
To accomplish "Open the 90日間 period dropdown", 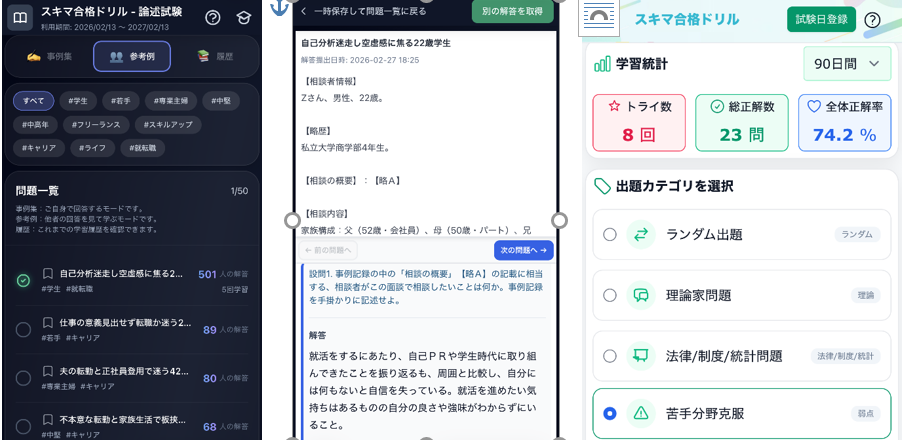I will [x=846, y=64].
